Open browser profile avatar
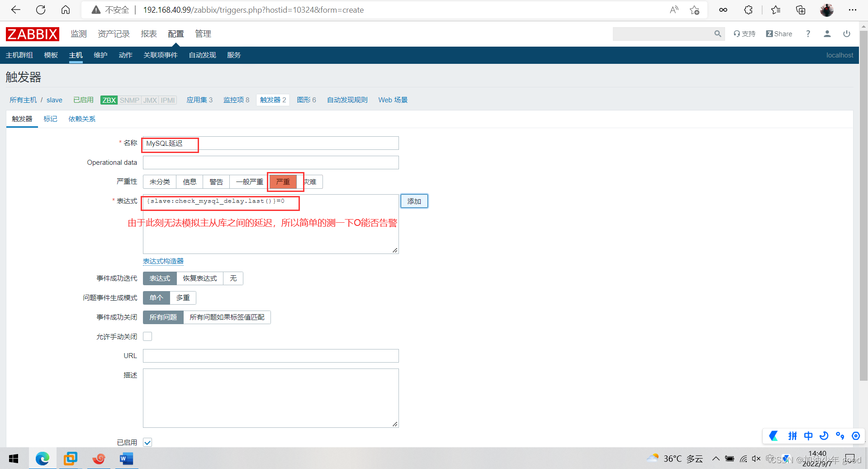This screenshot has width=868, height=469. (827, 10)
